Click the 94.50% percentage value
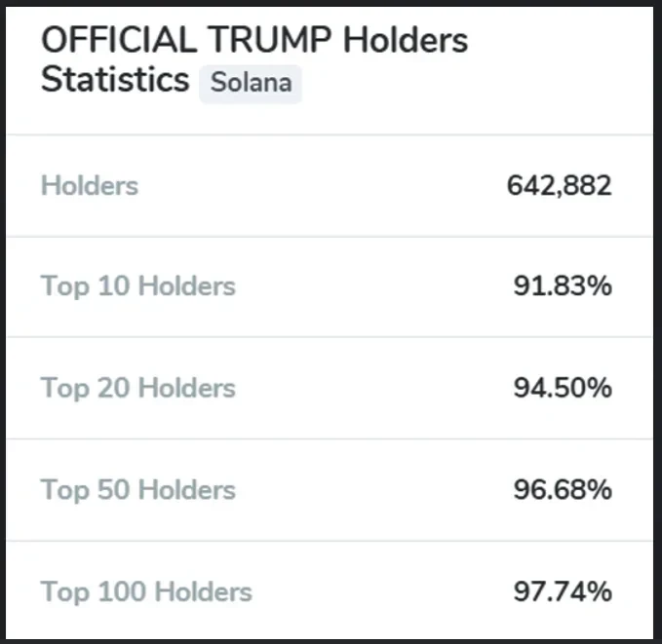The height and width of the screenshot is (644, 662). click(x=563, y=388)
